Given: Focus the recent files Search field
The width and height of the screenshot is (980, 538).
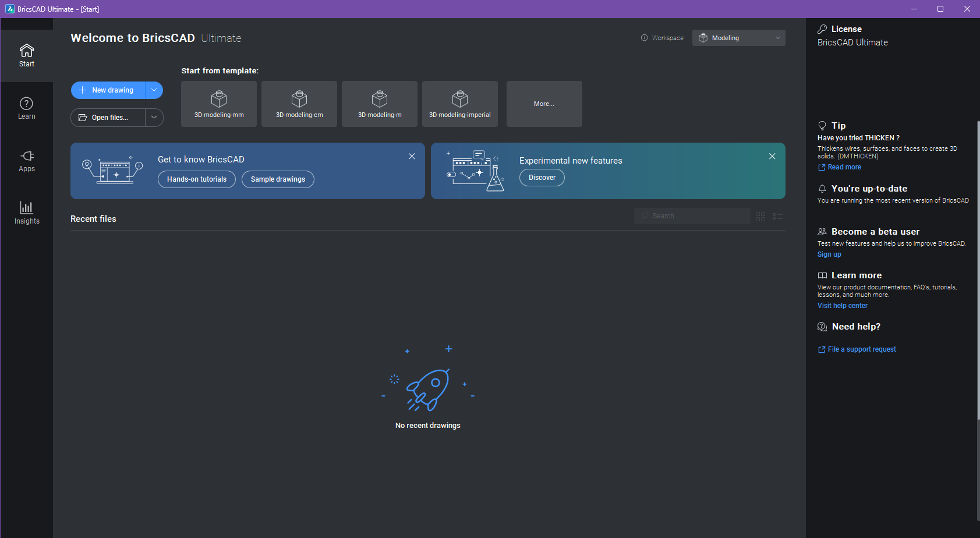Looking at the screenshot, I should [x=692, y=216].
